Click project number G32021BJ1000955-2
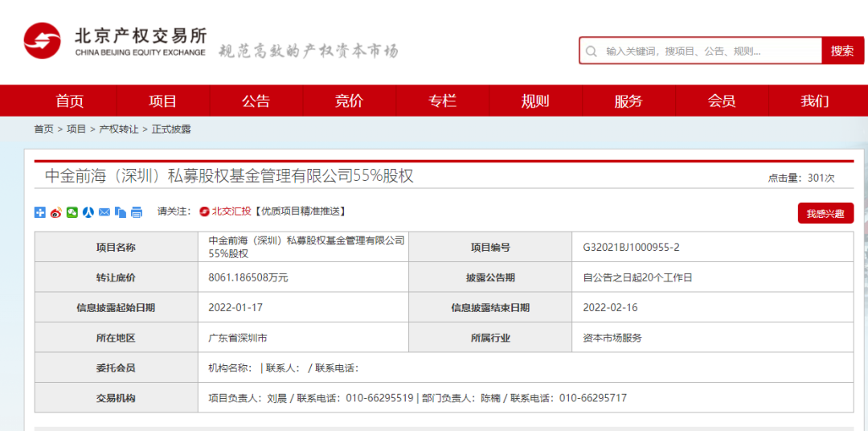 631,247
